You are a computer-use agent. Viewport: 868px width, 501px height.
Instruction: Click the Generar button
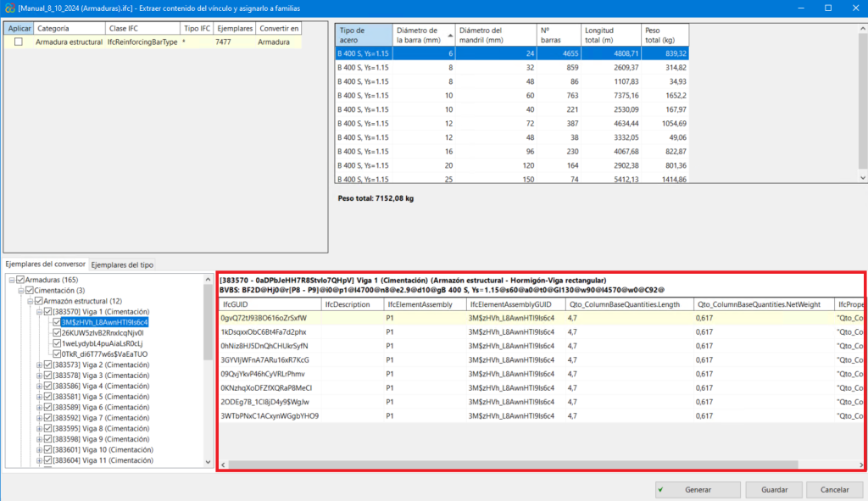[698, 489]
